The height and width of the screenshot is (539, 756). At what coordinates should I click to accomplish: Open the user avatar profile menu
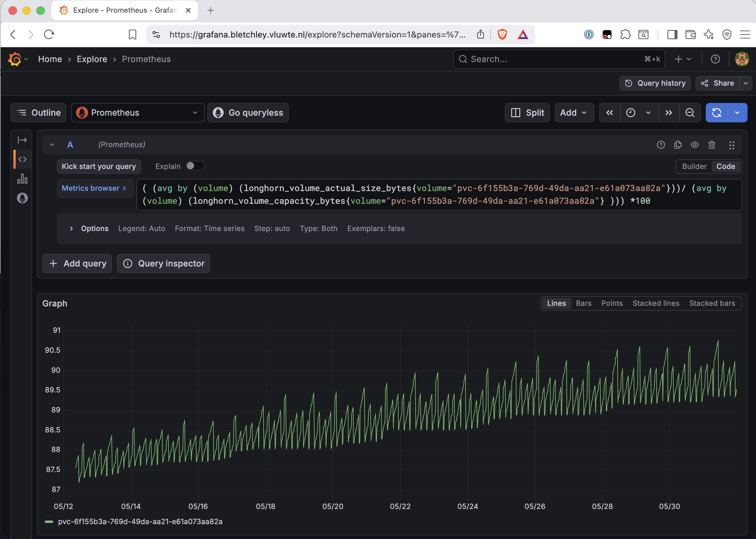pyautogui.click(x=741, y=59)
